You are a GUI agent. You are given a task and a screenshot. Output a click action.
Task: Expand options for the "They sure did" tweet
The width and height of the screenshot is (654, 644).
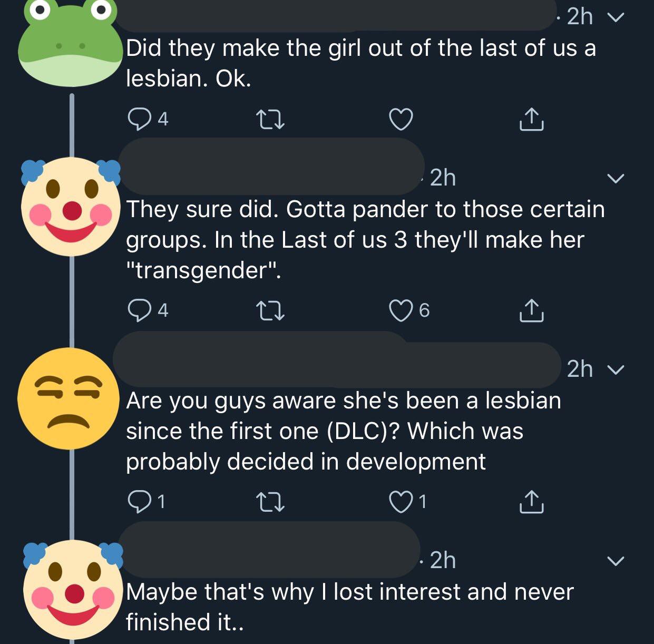(x=616, y=178)
